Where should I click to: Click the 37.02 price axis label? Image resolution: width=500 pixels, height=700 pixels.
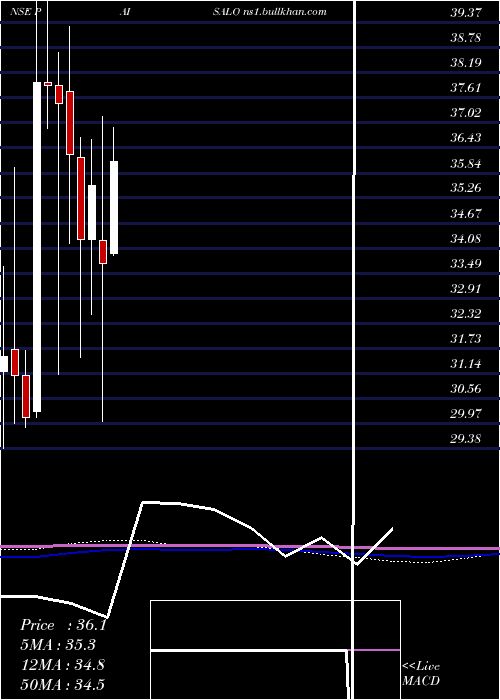[466, 112]
